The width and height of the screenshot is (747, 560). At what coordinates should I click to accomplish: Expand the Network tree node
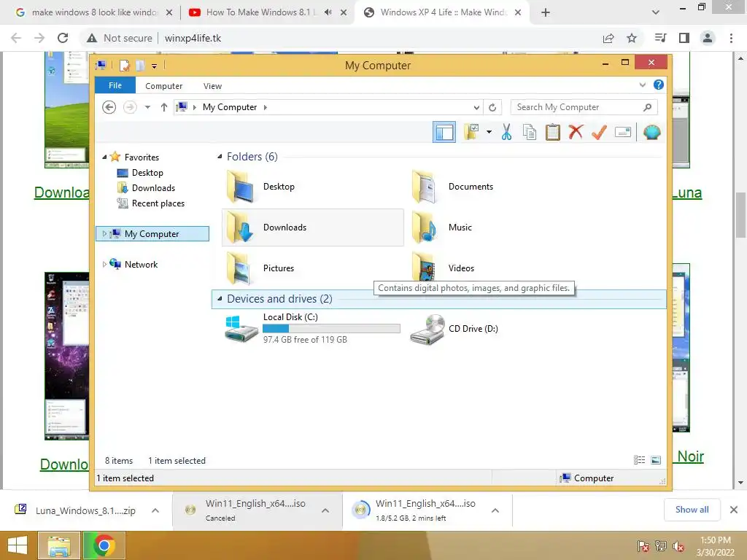104,264
